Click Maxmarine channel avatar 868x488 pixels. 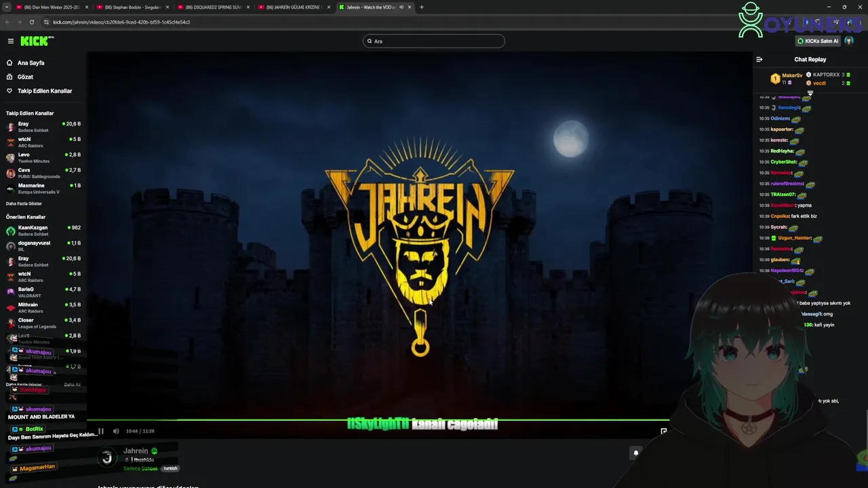coord(10,188)
